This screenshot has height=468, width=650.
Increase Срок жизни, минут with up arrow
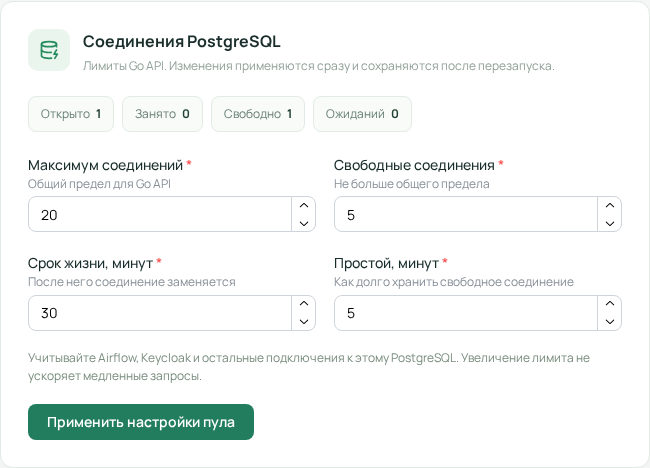pos(304,303)
